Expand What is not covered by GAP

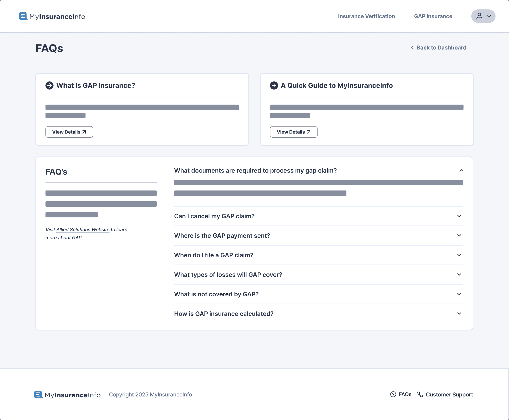click(x=459, y=294)
